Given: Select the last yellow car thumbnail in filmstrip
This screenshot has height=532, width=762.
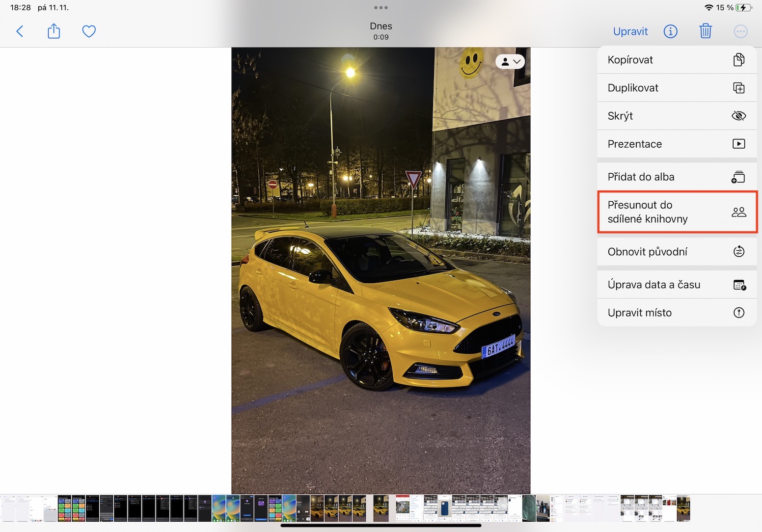Looking at the screenshot, I should pyautogui.click(x=683, y=508).
